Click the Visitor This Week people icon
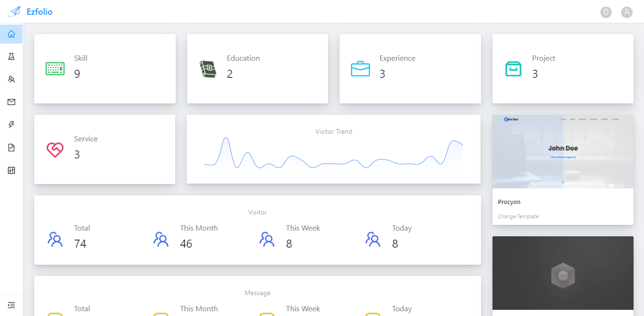 [267, 239]
